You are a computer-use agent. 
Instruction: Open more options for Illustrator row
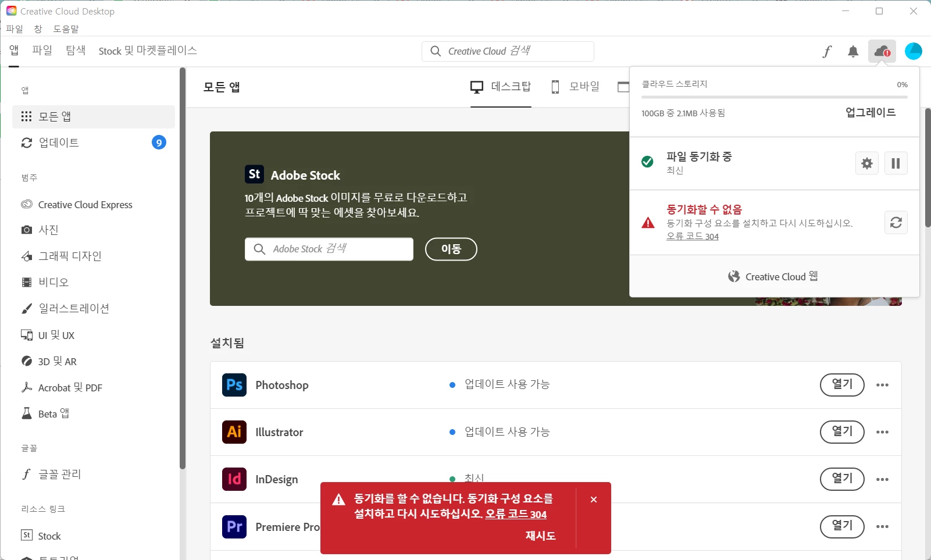(882, 432)
